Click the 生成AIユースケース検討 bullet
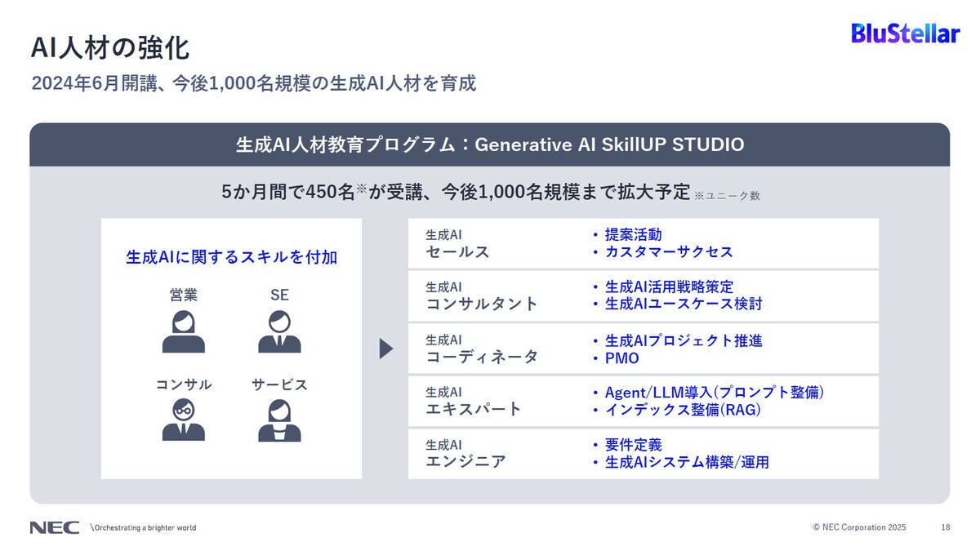The image size is (980, 551). point(678,304)
